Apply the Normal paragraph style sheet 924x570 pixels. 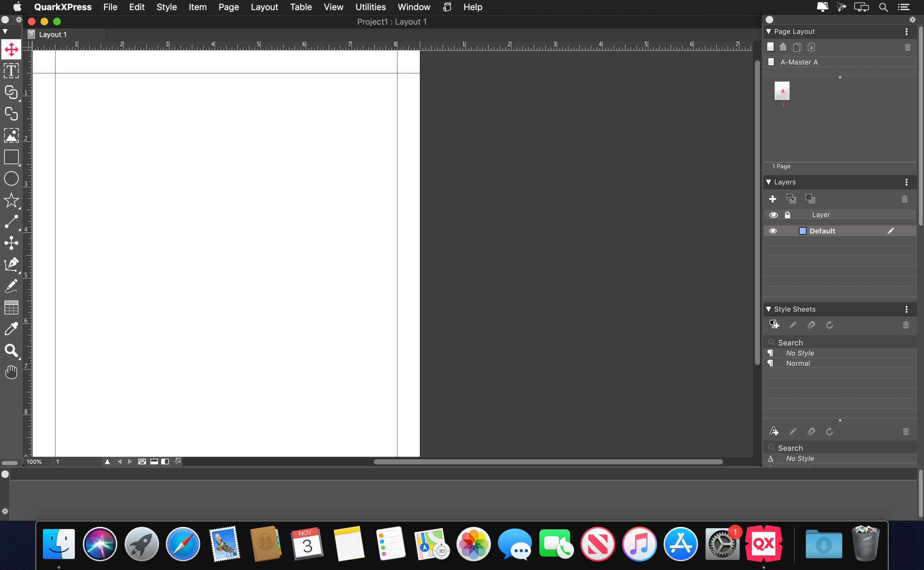coord(798,363)
